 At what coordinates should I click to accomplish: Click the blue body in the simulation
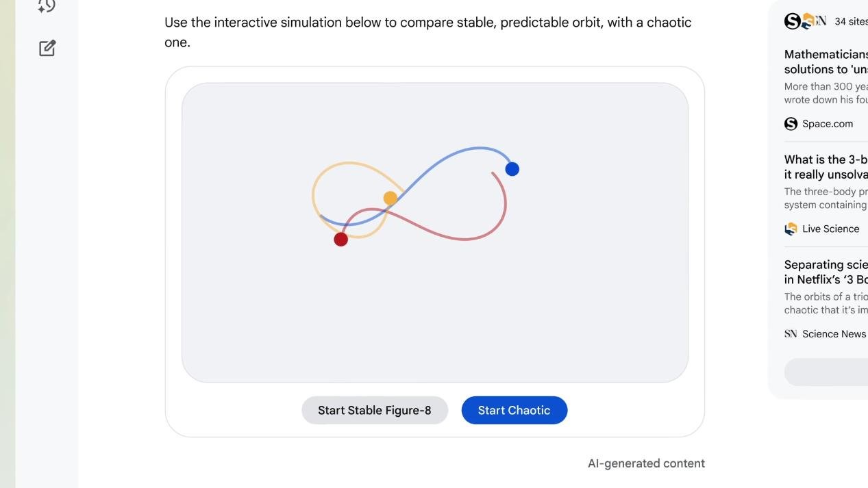[512, 169]
